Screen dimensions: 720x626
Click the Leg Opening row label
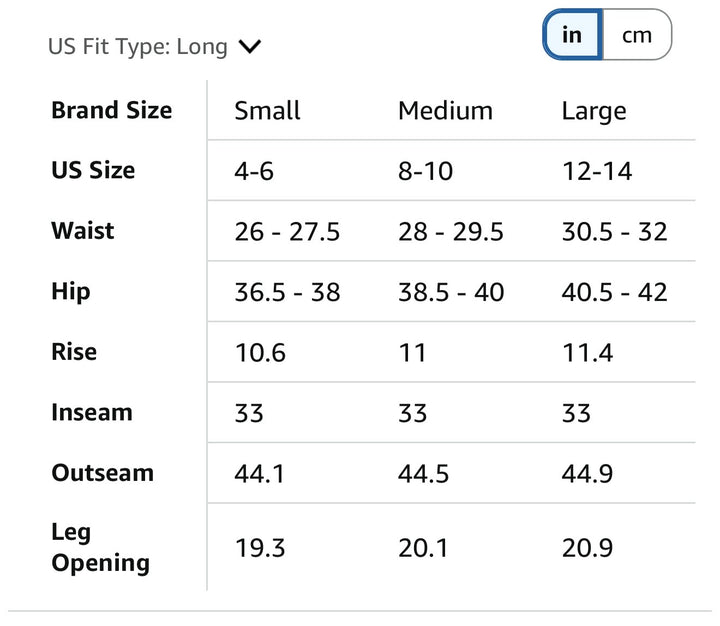pyautogui.click(x=101, y=547)
